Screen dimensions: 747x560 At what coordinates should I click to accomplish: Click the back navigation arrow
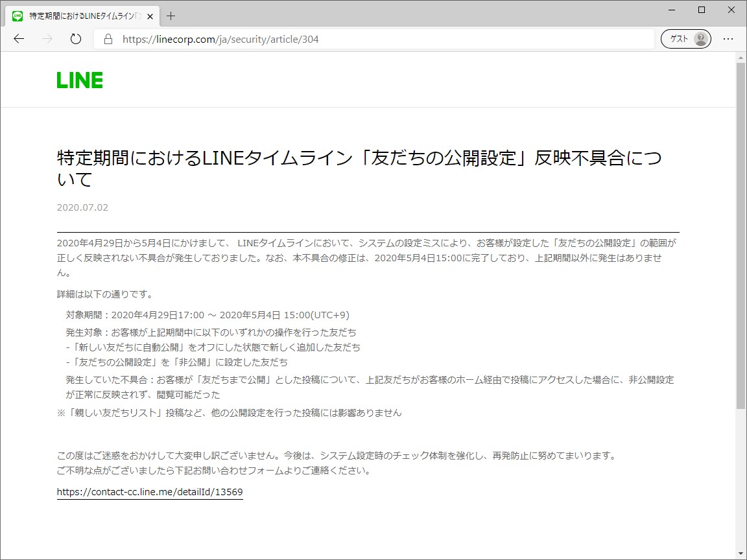19,39
